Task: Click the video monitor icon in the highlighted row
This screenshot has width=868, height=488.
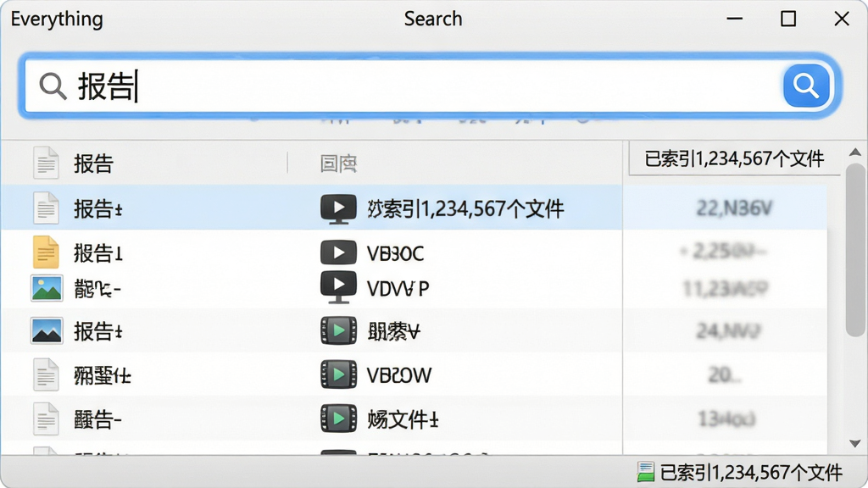Action: pyautogui.click(x=338, y=209)
